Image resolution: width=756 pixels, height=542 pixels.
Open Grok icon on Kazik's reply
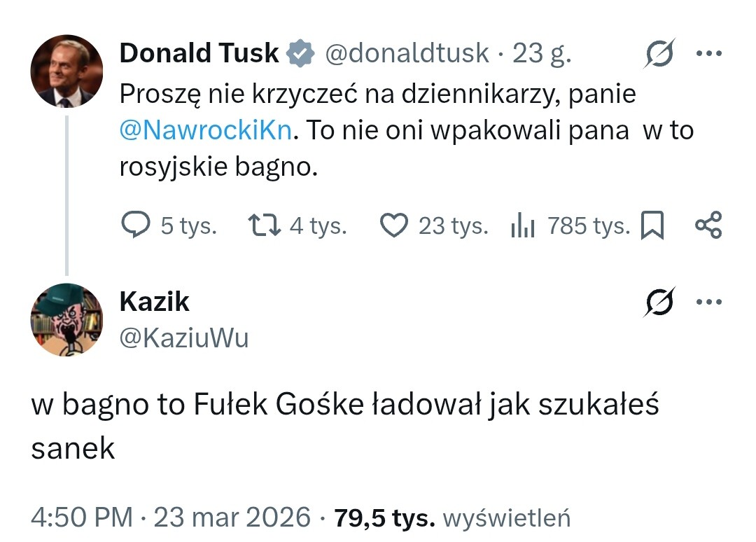[x=659, y=302]
